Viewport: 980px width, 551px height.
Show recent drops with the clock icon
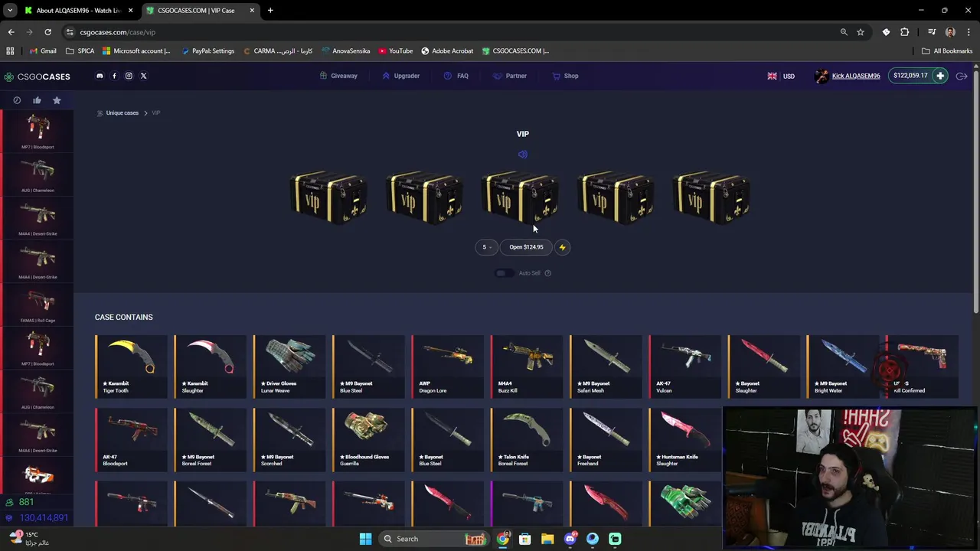coord(17,100)
